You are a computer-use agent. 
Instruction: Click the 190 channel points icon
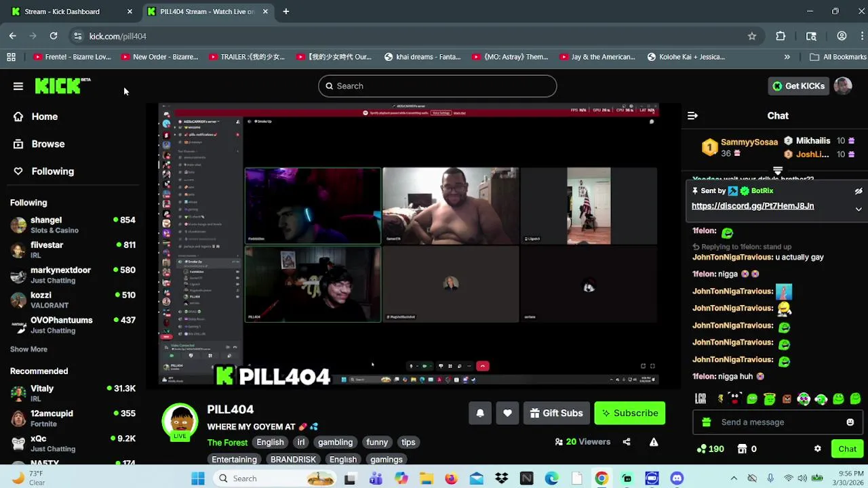(x=702, y=449)
